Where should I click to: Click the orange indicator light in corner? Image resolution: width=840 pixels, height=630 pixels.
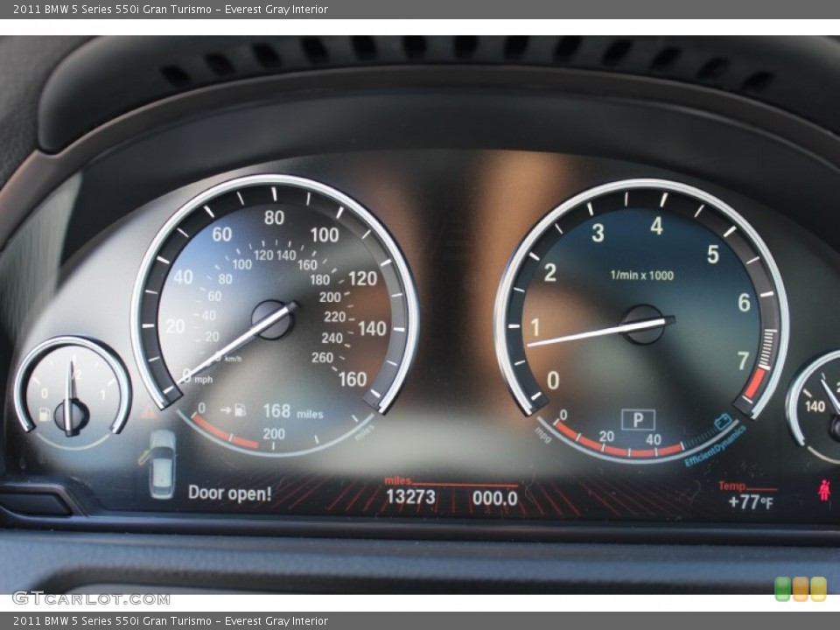pos(801,589)
